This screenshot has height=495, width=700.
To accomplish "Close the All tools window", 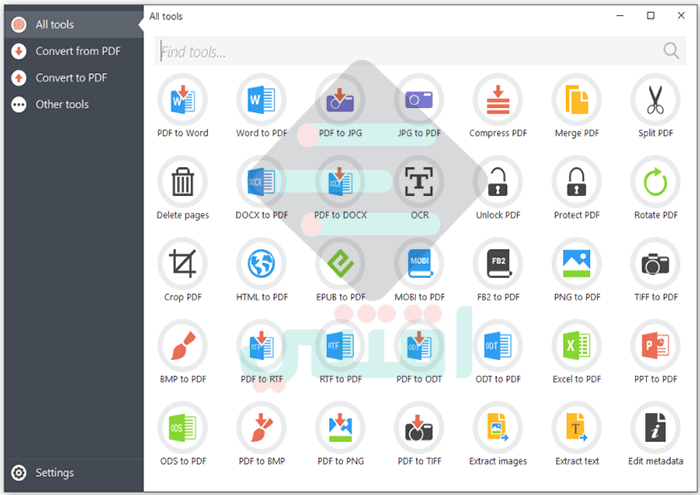I will point(681,16).
